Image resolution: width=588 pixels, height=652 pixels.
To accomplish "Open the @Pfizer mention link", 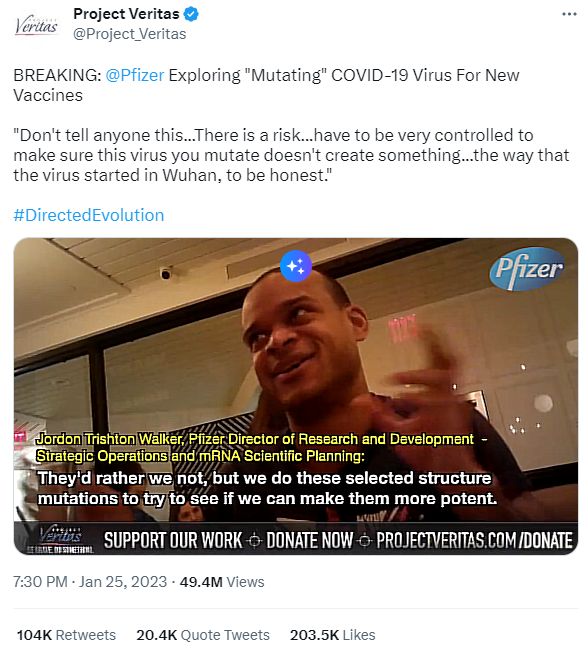I will pyautogui.click(x=135, y=75).
